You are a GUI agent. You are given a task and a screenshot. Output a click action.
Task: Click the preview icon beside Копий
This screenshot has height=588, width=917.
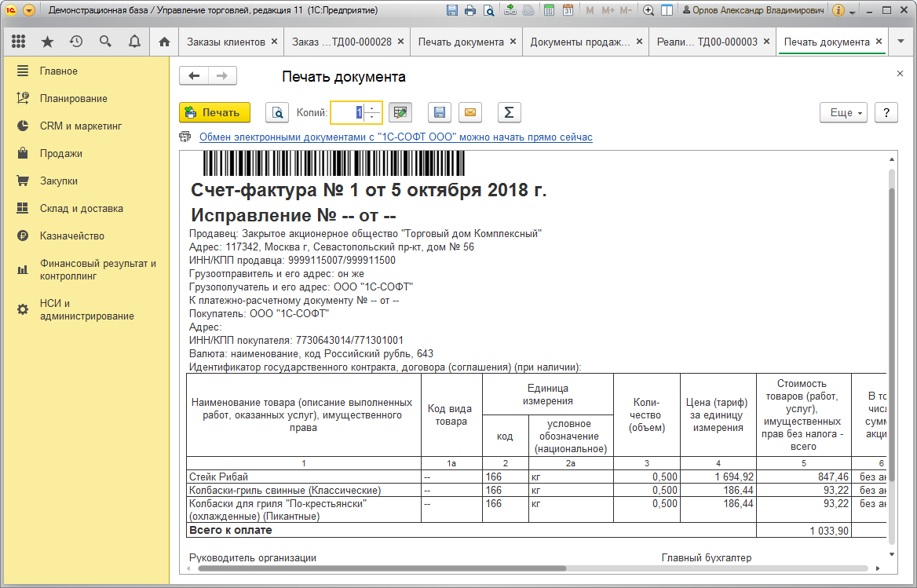click(277, 112)
